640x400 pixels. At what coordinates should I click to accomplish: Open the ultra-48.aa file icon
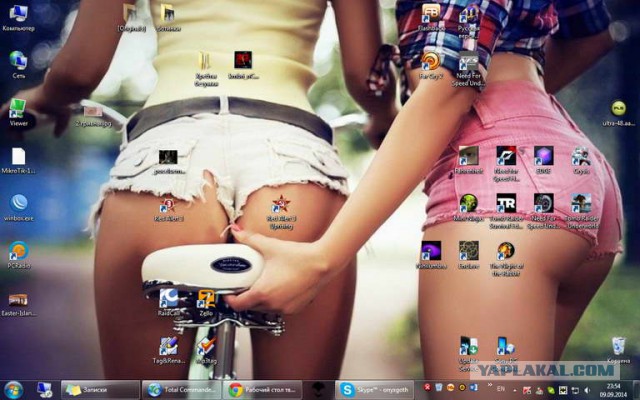(618, 112)
